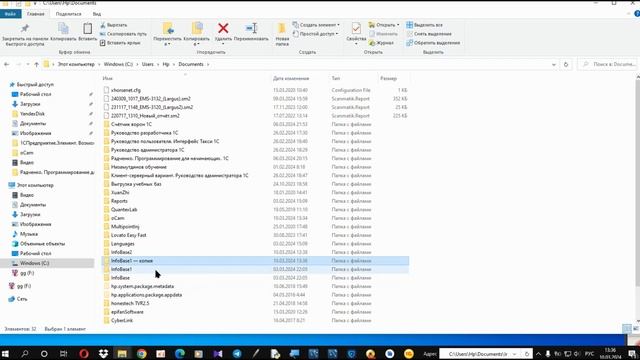Screen dimensions: 640x360
Task: Create a new folder with Новая папка
Action: [x=282, y=33]
